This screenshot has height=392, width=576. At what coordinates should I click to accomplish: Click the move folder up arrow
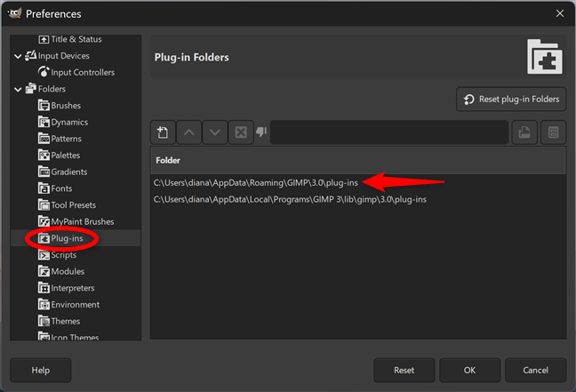click(x=188, y=132)
